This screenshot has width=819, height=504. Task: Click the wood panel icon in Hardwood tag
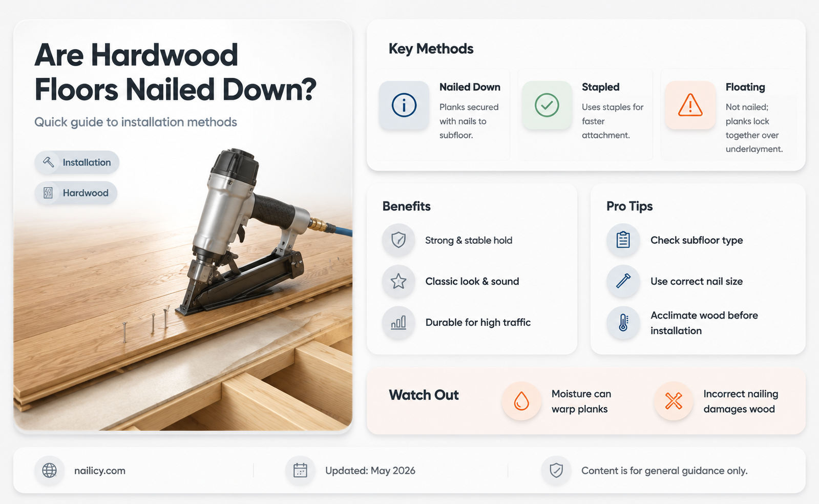tap(48, 193)
